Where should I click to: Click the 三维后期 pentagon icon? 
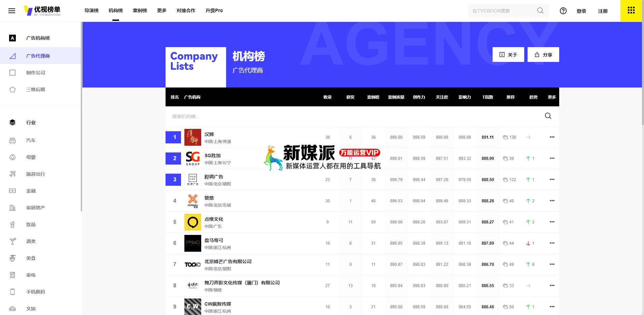click(x=12, y=90)
